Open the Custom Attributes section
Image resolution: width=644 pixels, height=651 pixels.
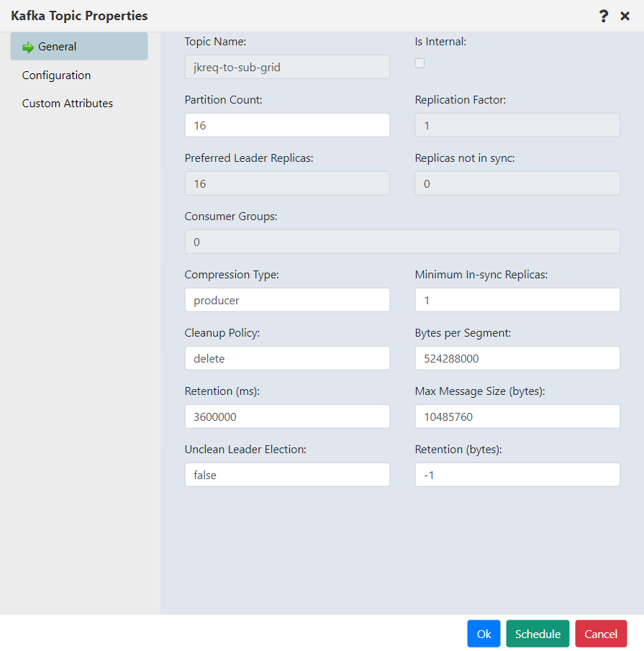(x=67, y=103)
